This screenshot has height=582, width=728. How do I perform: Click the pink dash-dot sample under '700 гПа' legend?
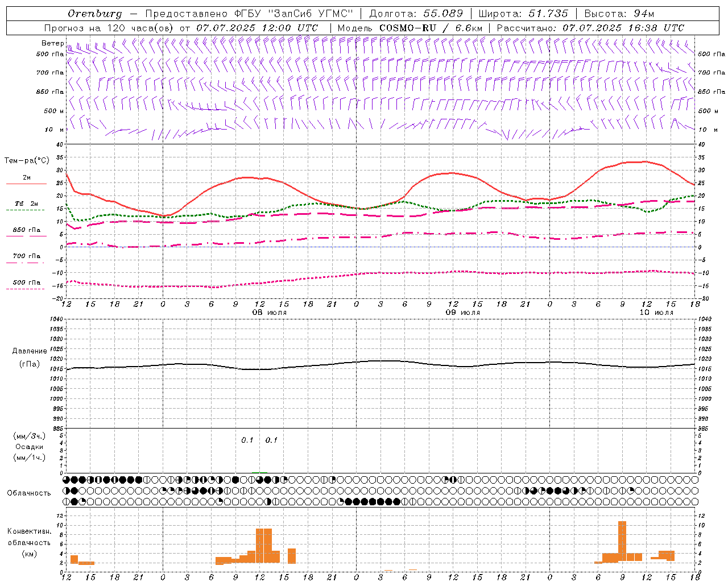coord(25,263)
